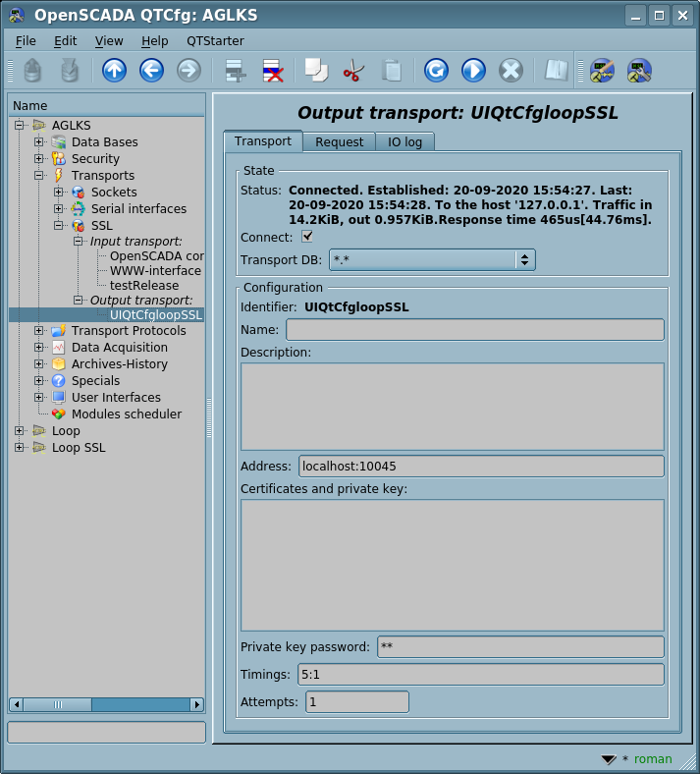Open the Transport DB combo box
700x774 pixels.
point(432,259)
